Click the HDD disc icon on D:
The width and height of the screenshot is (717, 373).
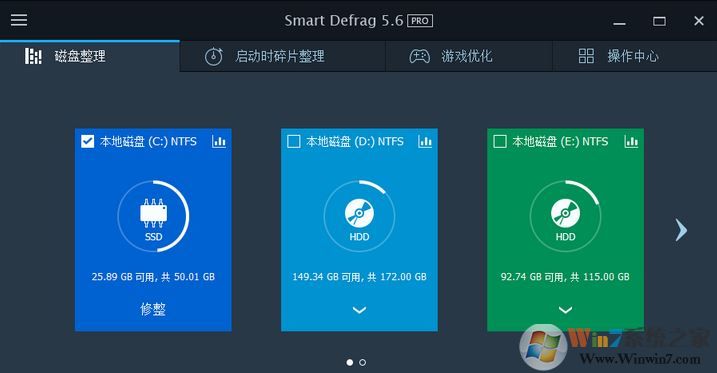(359, 213)
